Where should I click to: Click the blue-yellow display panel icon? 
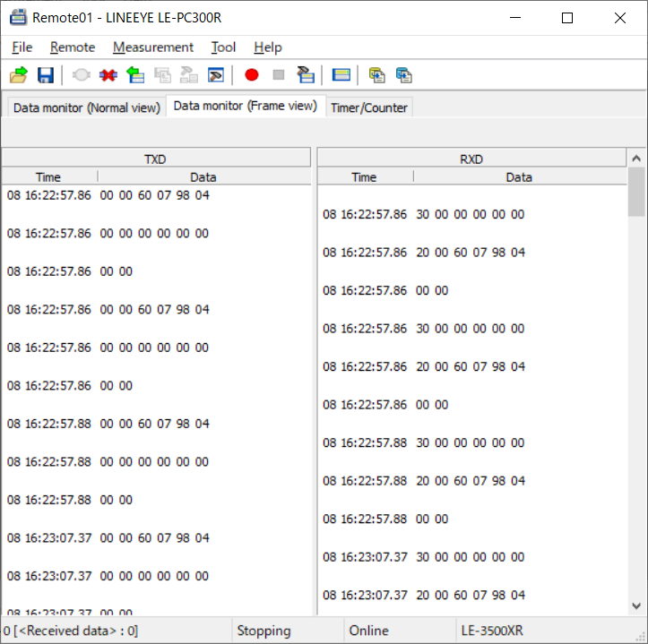[x=341, y=75]
